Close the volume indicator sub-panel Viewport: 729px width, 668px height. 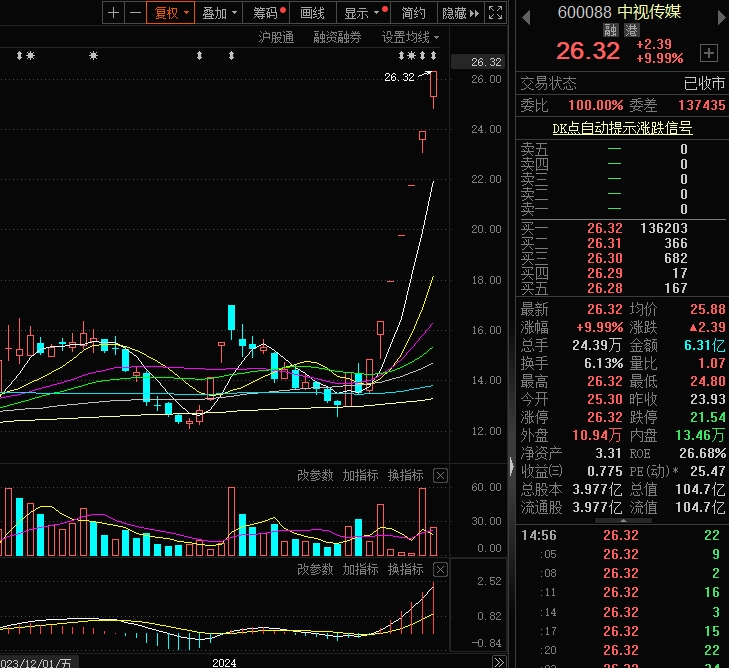440,475
